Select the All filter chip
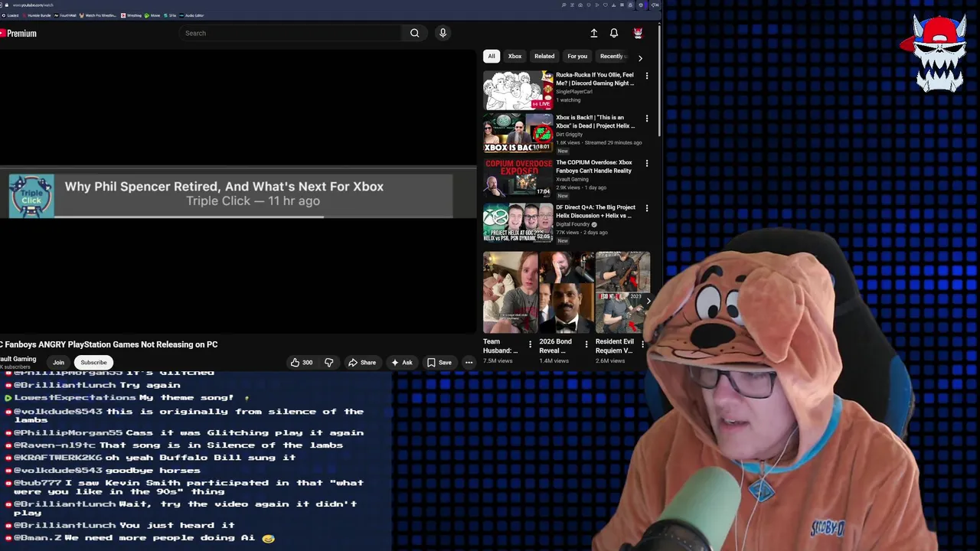The image size is (980, 551). coord(492,56)
